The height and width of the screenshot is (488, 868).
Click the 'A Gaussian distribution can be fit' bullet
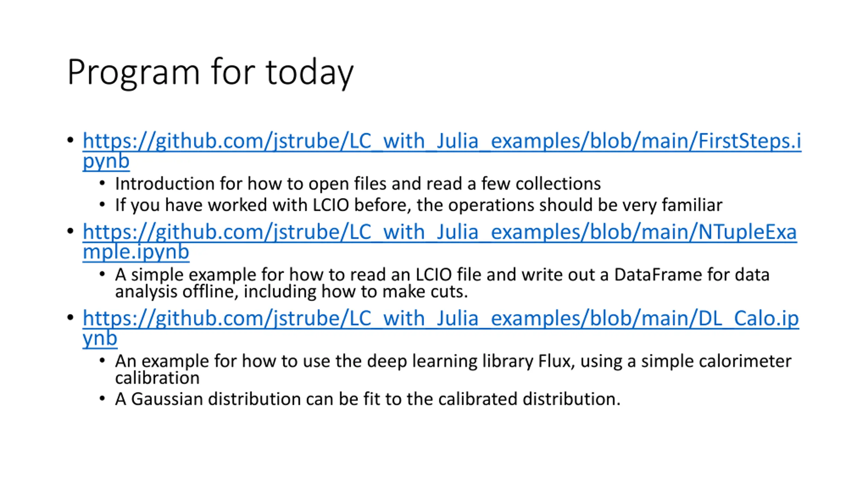[368, 399]
